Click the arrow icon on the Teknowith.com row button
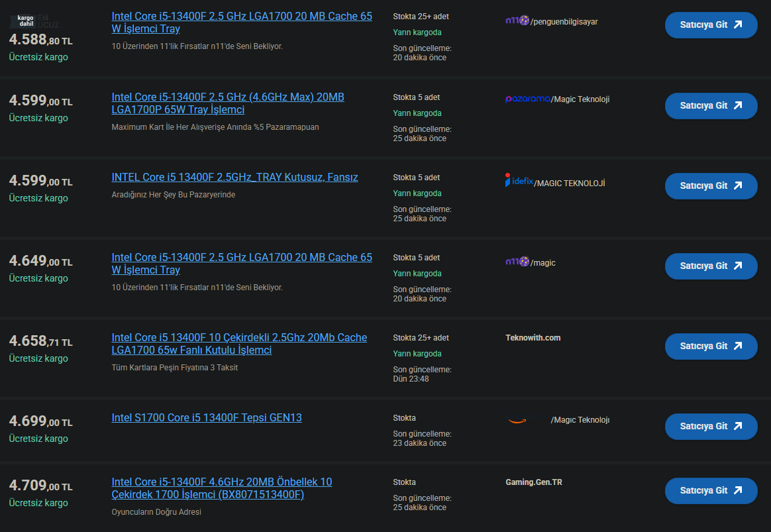 737,346
